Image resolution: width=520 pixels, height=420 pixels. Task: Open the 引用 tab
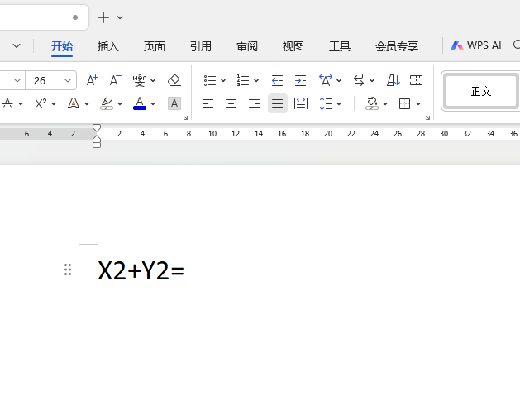[201, 46]
